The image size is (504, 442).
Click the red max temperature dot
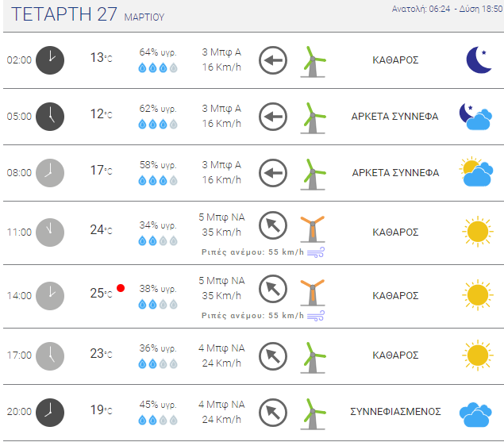click(121, 287)
